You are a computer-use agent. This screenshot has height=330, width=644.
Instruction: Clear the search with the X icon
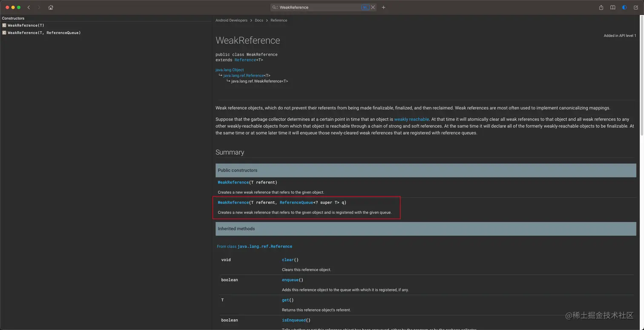373,7
